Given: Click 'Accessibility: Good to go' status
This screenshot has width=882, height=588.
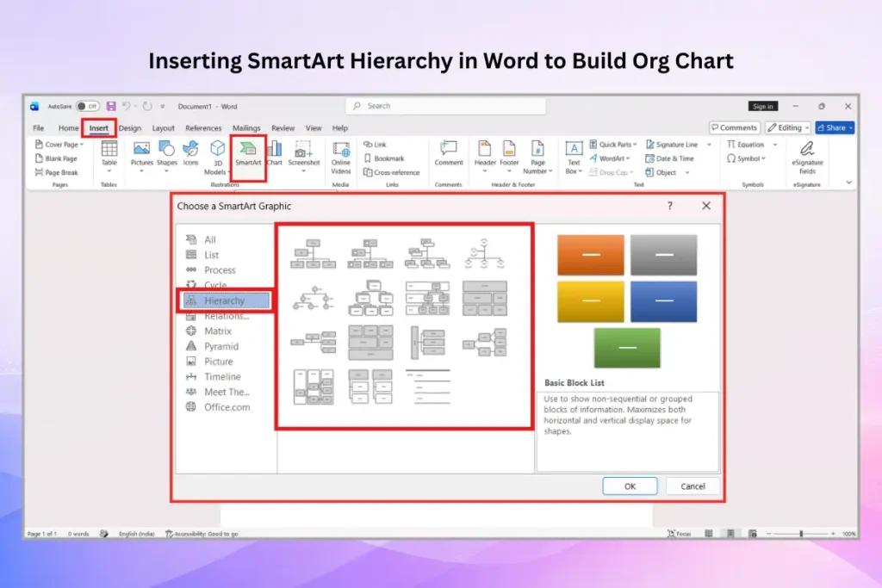Looking at the screenshot, I should (202, 534).
